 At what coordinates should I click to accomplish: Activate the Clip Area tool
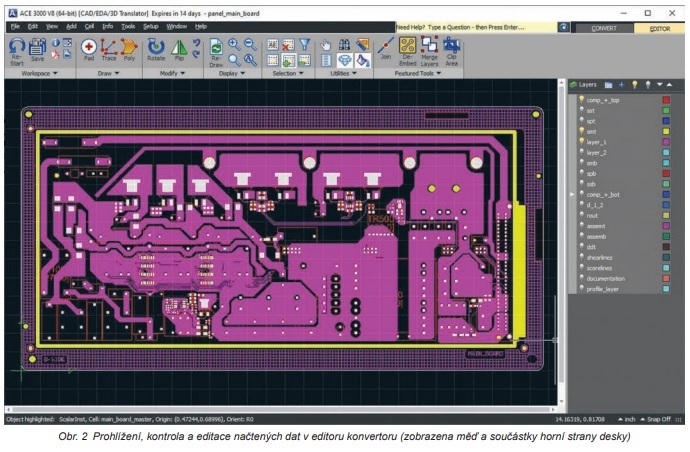click(x=451, y=52)
